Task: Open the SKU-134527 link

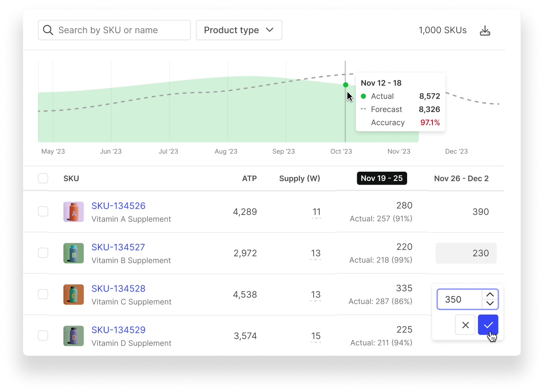Action: point(118,247)
